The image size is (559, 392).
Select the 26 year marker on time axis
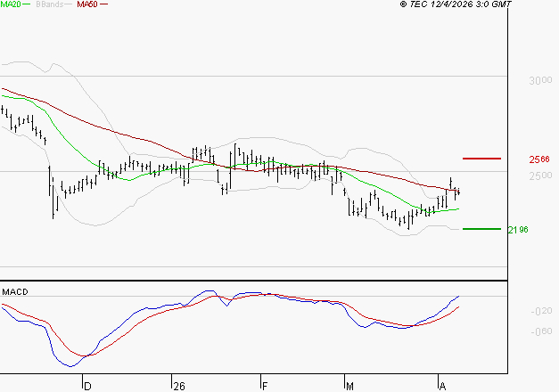[x=179, y=386]
